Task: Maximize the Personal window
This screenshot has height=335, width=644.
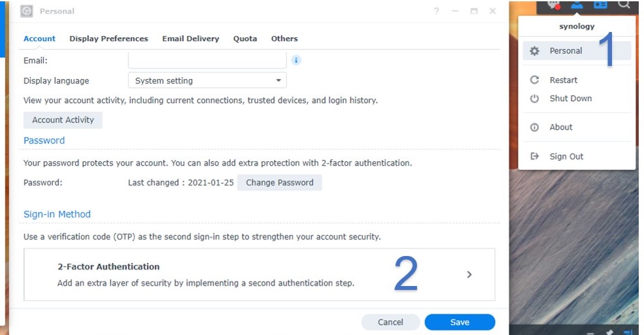Action: (x=474, y=11)
